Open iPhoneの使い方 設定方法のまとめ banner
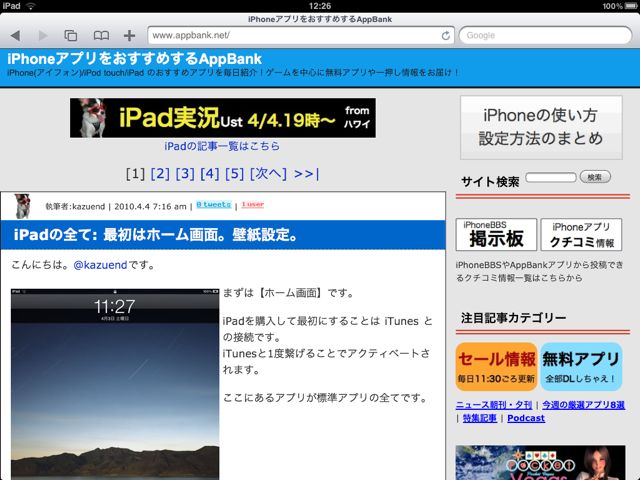Viewport: 640px width, 480px height. click(x=541, y=127)
